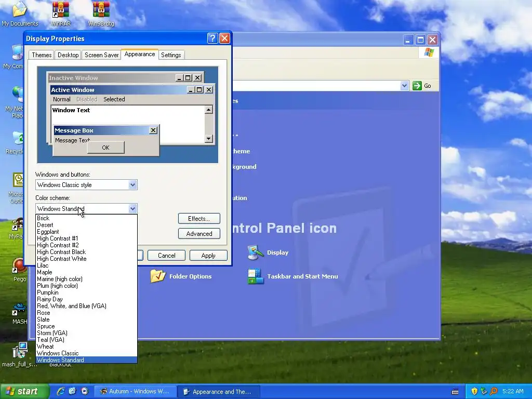
Task: Collapse the Color scheme dropdown arrow
Action: point(132,209)
